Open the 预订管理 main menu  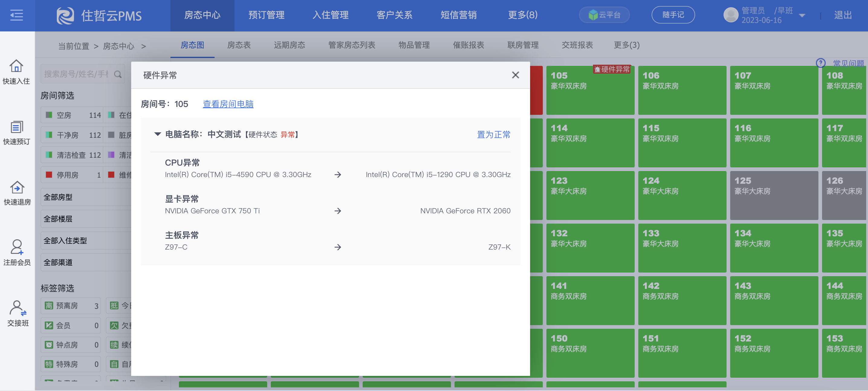coord(266,15)
